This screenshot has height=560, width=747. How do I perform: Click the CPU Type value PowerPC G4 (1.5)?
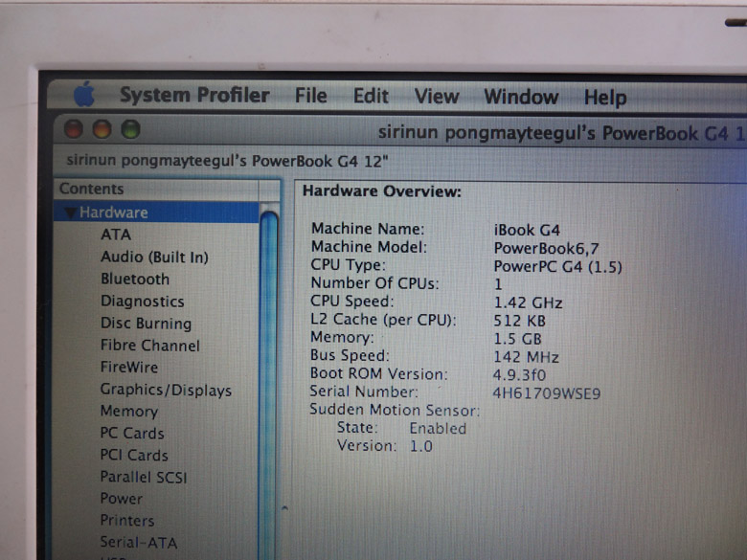click(x=558, y=267)
